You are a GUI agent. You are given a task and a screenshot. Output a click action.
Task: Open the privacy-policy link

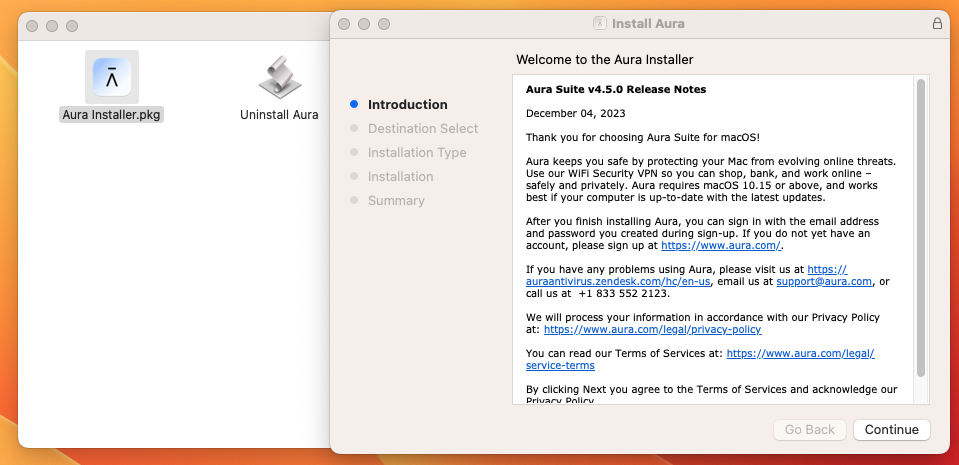(x=653, y=329)
